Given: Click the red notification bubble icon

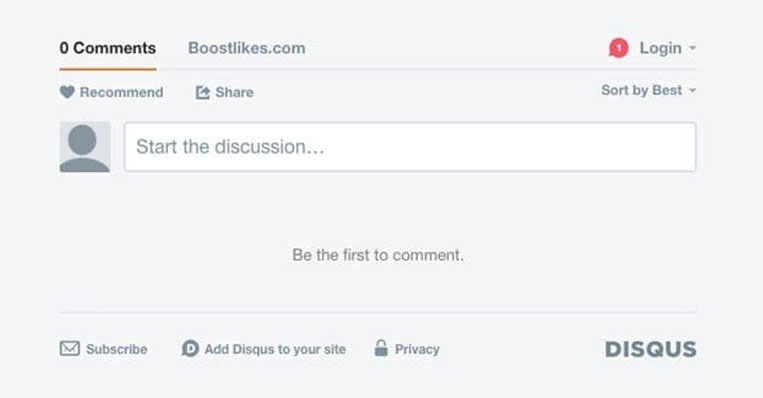Looking at the screenshot, I should click(618, 48).
